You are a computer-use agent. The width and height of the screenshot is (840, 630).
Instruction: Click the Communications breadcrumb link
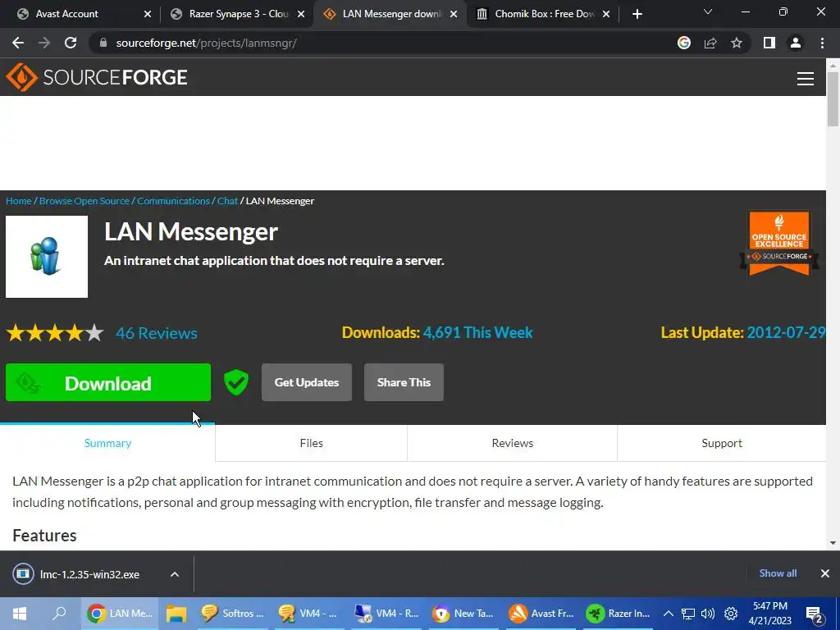174,201
